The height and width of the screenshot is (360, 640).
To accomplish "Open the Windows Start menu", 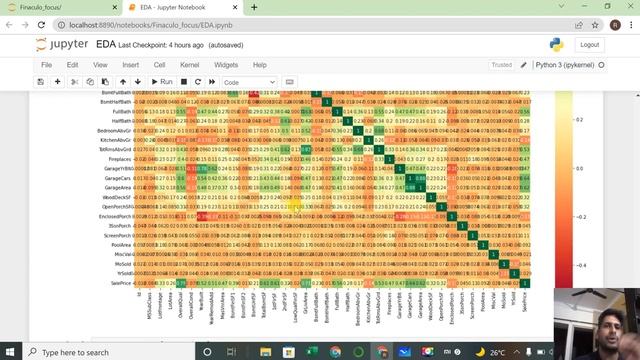I will [10, 352].
